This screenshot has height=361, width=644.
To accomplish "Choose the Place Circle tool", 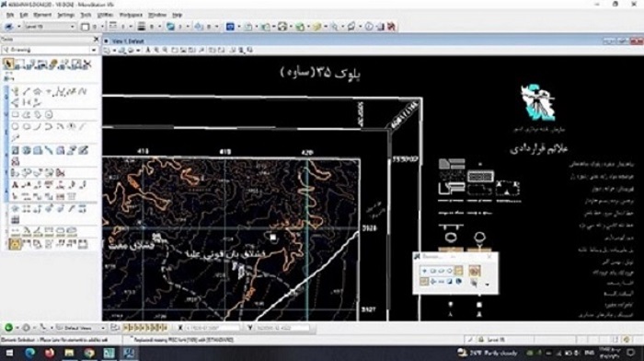I will pos(16,127).
